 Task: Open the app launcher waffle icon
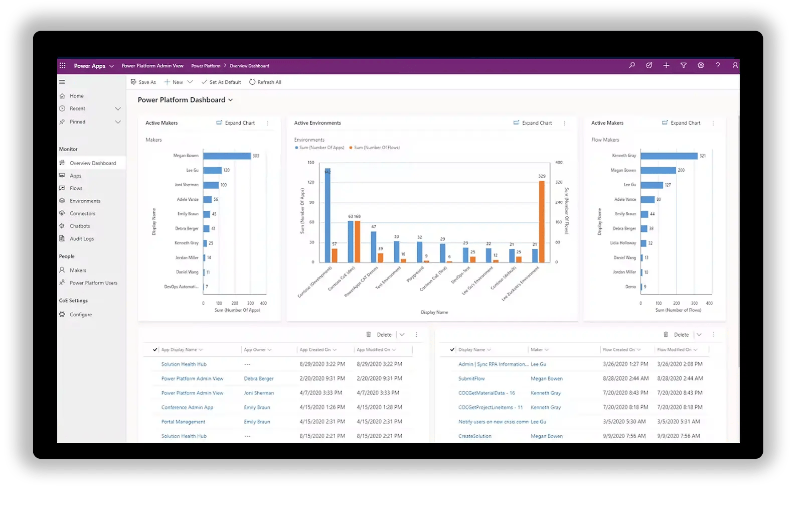click(x=63, y=66)
